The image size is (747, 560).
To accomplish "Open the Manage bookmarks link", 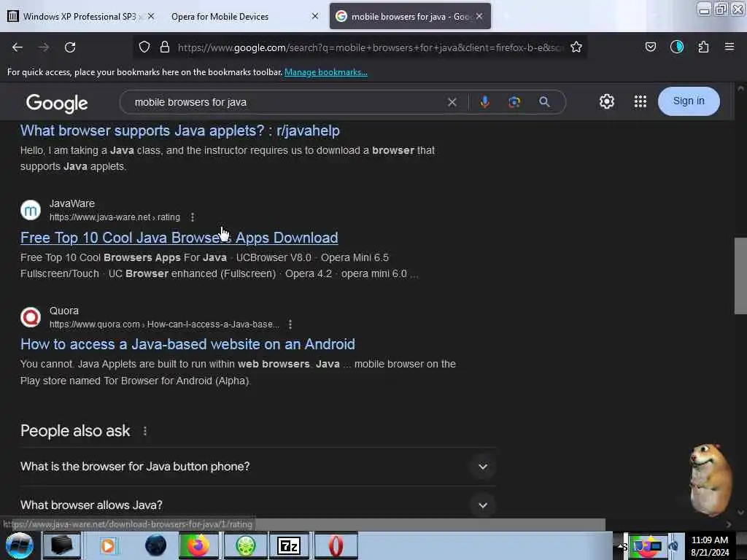I will pyautogui.click(x=326, y=72).
